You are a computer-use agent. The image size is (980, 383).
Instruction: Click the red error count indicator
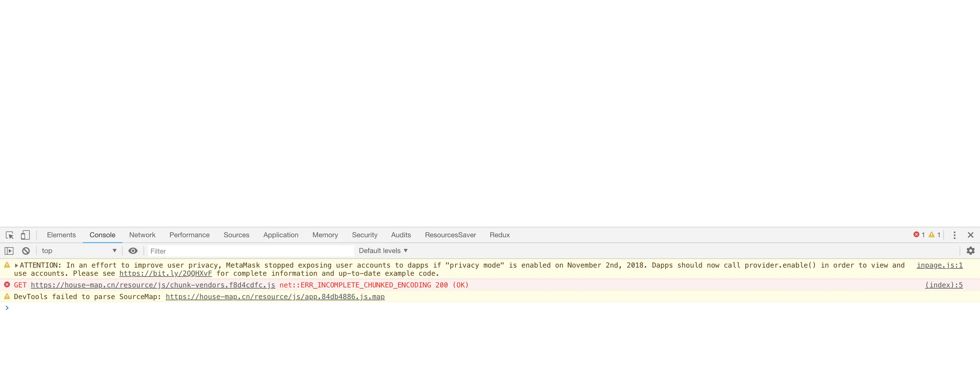click(x=919, y=235)
